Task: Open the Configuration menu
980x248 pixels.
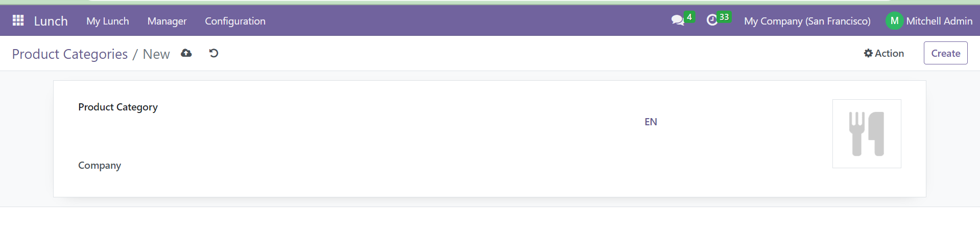Action: (x=235, y=21)
